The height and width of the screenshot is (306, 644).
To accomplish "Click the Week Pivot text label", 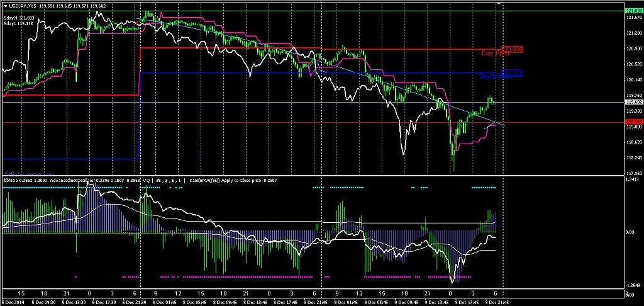I will pos(496,77).
